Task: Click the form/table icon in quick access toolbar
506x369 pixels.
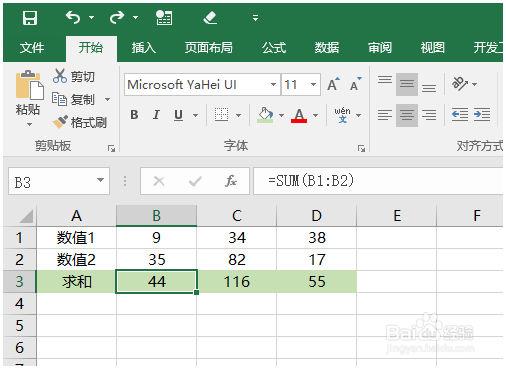Action: click(x=164, y=18)
